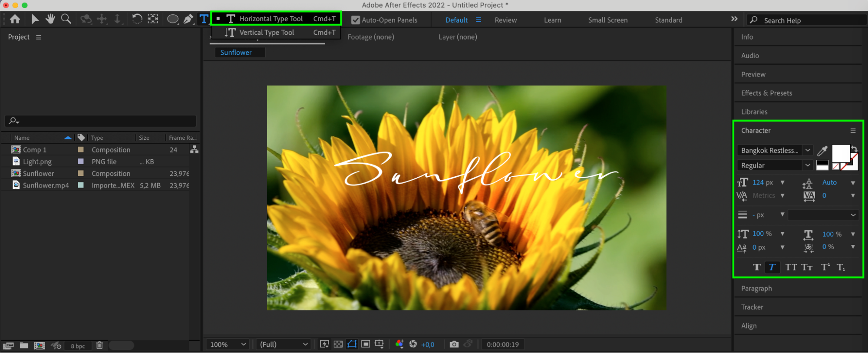The width and height of the screenshot is (868, 353).
Task: Reset exposure icon
Action: [x=413, y=344]
